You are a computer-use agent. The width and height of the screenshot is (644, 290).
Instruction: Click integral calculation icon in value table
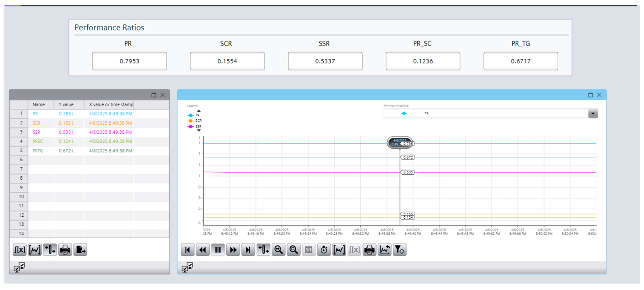pos(19,250)
